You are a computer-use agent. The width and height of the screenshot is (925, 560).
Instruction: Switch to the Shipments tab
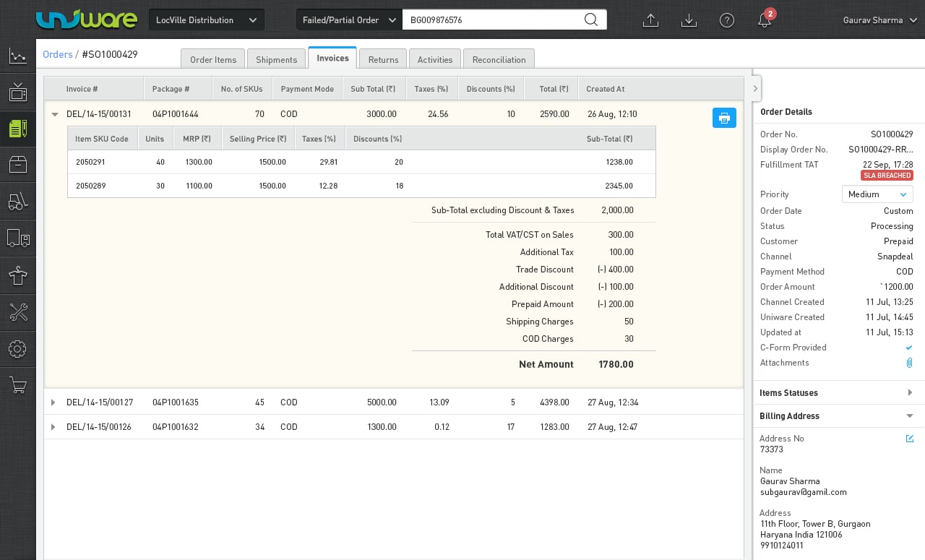coord(276,59)
